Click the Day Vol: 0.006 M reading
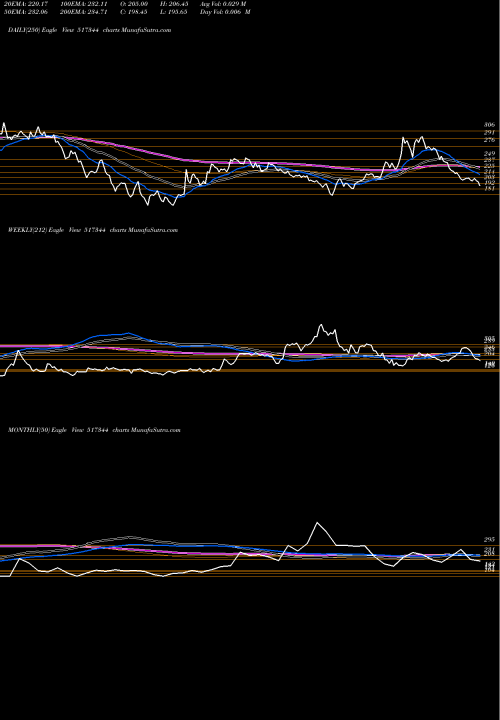This screenshot has height=720, width=500. pos(225,12)
